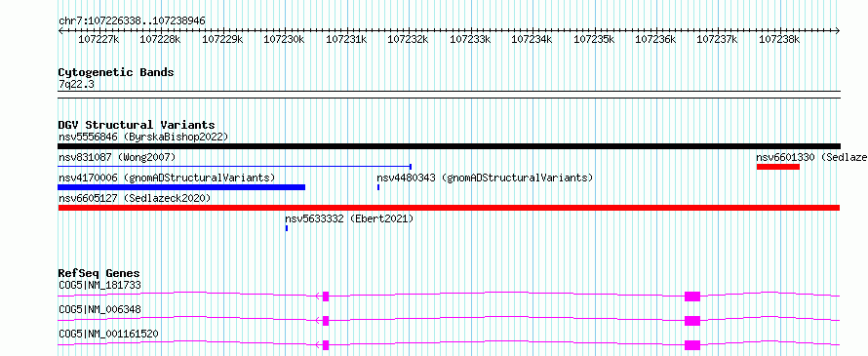Click the small nsv5633332 blue marker
This screenshot has width=868, height=356.
286,228
